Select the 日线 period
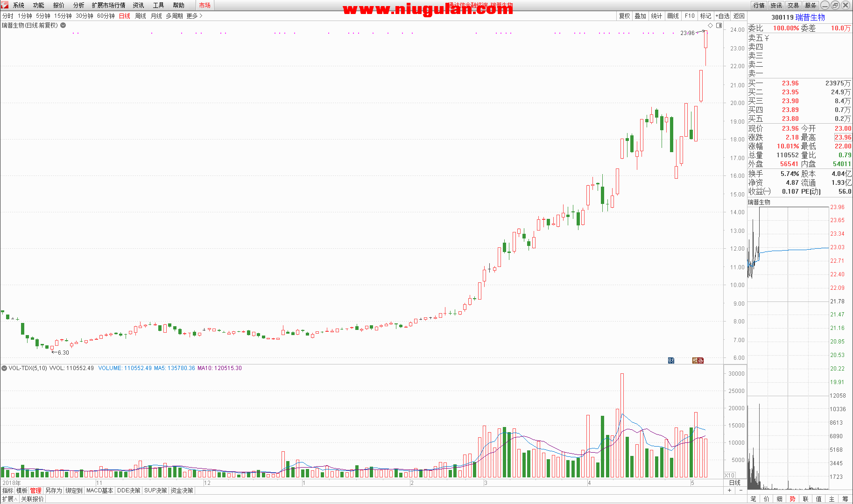 [x=125, y=16]
